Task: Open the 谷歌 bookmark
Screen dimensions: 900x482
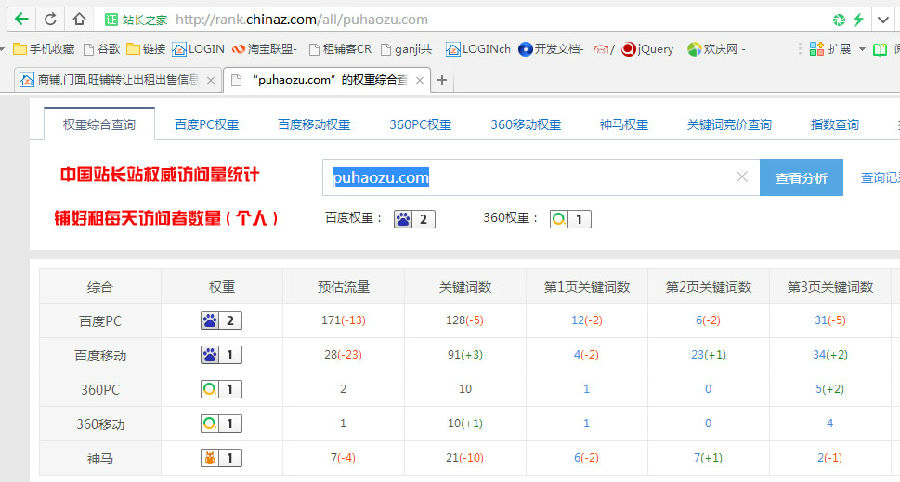Action: click(x=102, y=49)
